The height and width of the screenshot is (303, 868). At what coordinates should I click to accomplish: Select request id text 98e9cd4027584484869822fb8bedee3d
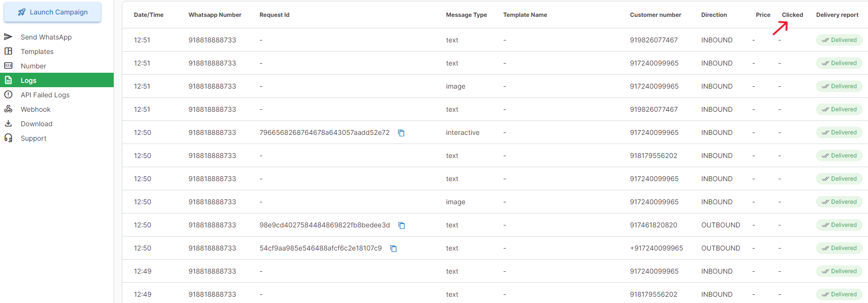click(x=325, y=225)
